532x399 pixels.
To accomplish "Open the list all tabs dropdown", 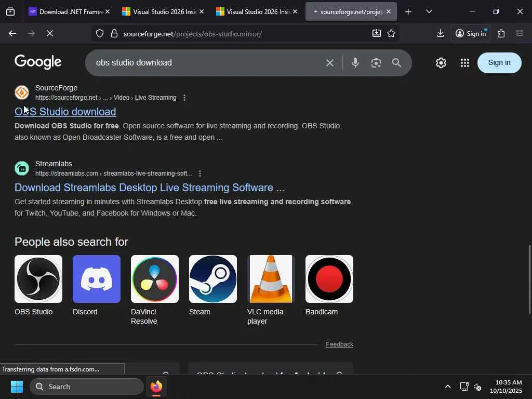I will (x=429, y=11).
